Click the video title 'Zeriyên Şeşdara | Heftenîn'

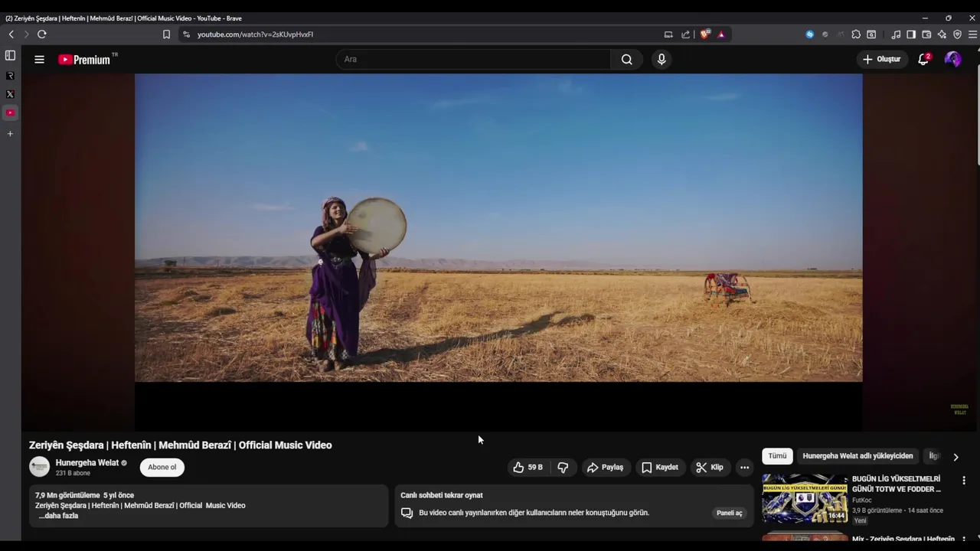point(180,445)
